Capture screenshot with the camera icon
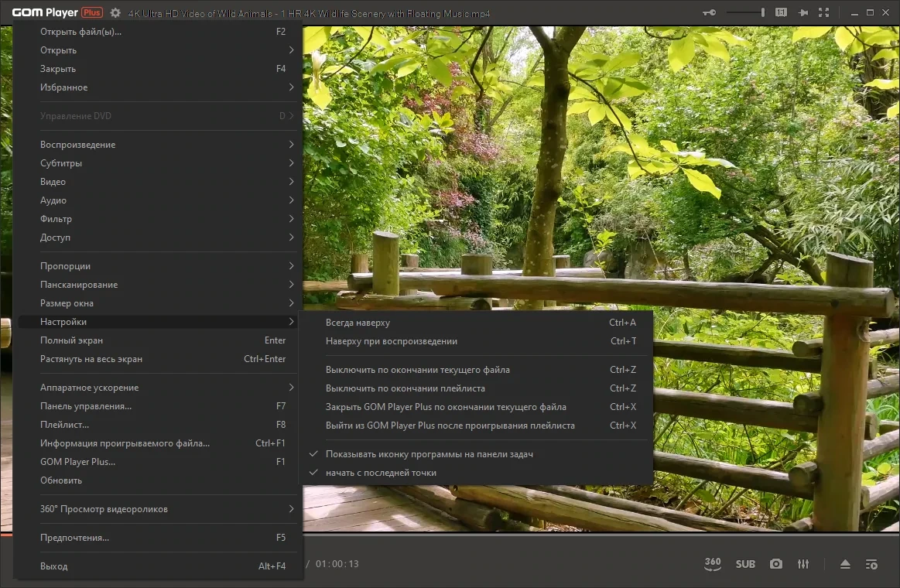Image resolution: width=900 pixels, height=588 pixels. click(776, 564)
